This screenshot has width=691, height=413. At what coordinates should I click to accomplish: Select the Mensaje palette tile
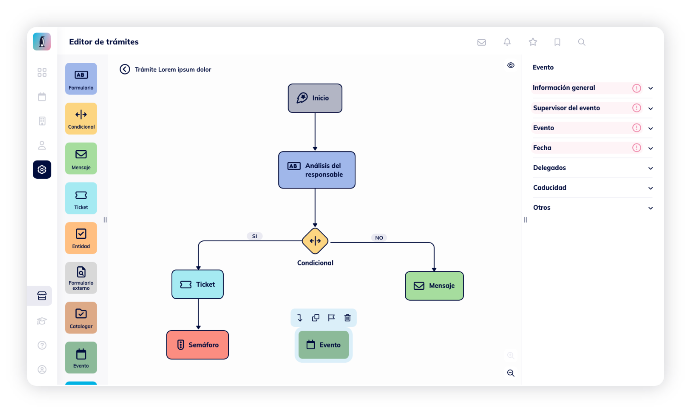point(81,158)
